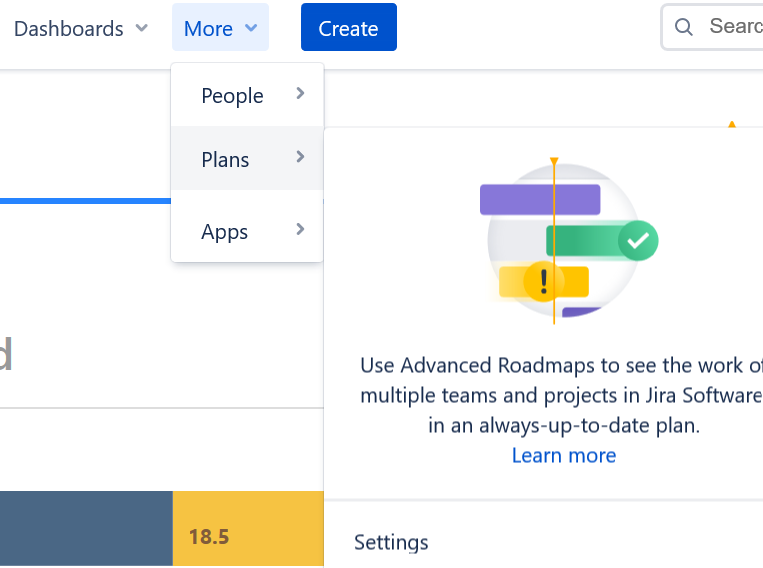Viewport: 763px width, 568px height.
Task: Focus the Search input field
Action: (712, 27)
